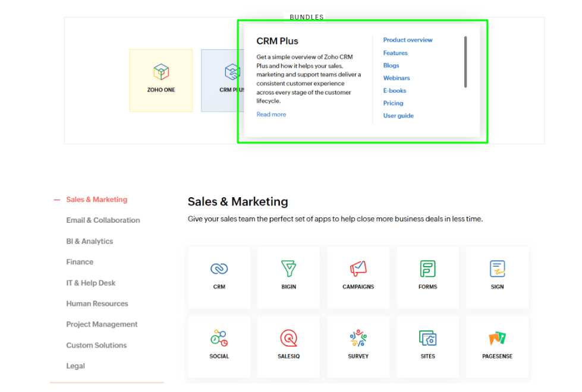Click the CRM Plus popup scrollbar
Screen dimensions: 582x392
tap(465, 62)
